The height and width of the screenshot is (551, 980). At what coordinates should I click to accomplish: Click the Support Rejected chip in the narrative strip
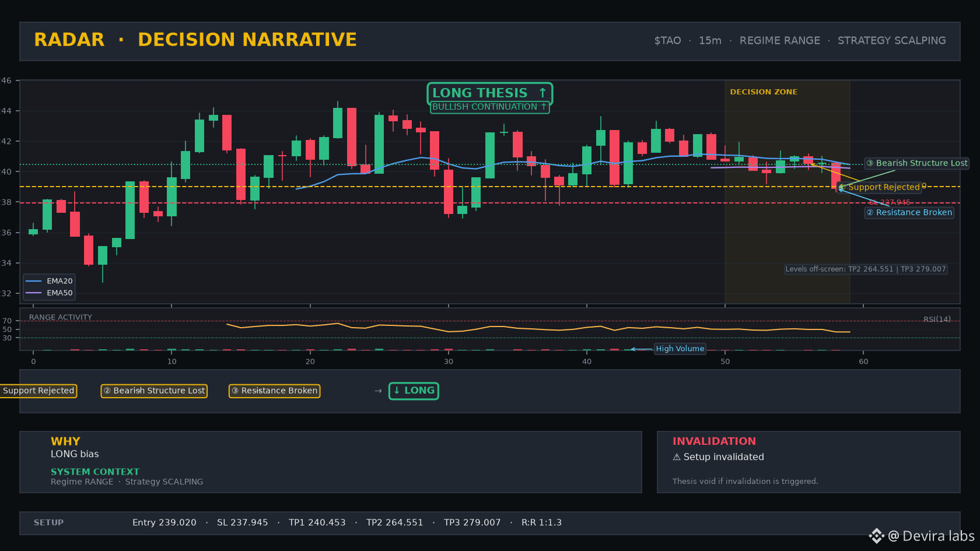coord(38,391)
